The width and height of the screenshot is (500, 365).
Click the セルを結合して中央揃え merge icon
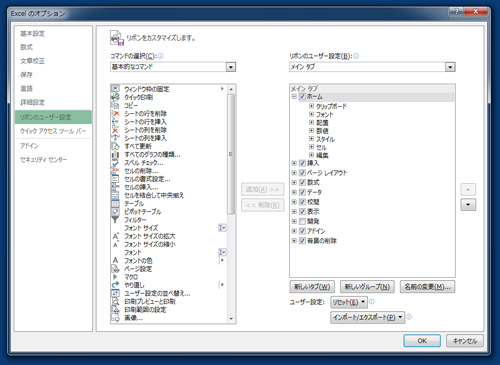pos(115,195)
